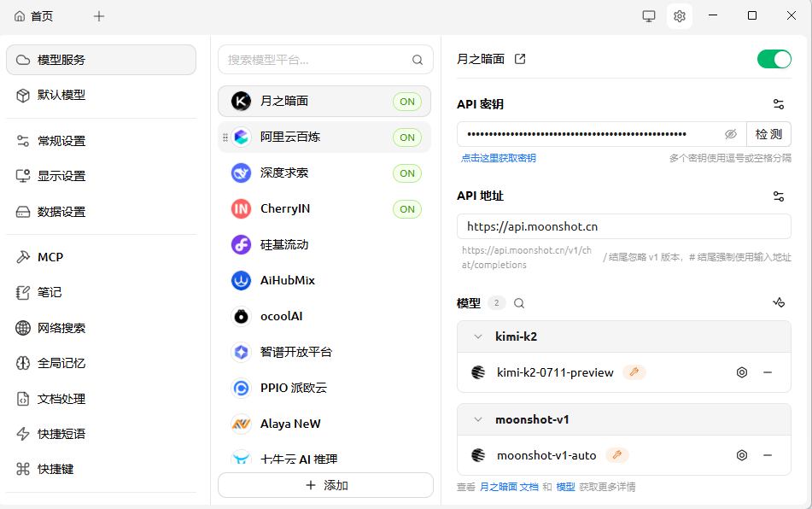812x509 pixels.
Task: Open API 密钥 settings sliders icon
Action: [779, 104]
